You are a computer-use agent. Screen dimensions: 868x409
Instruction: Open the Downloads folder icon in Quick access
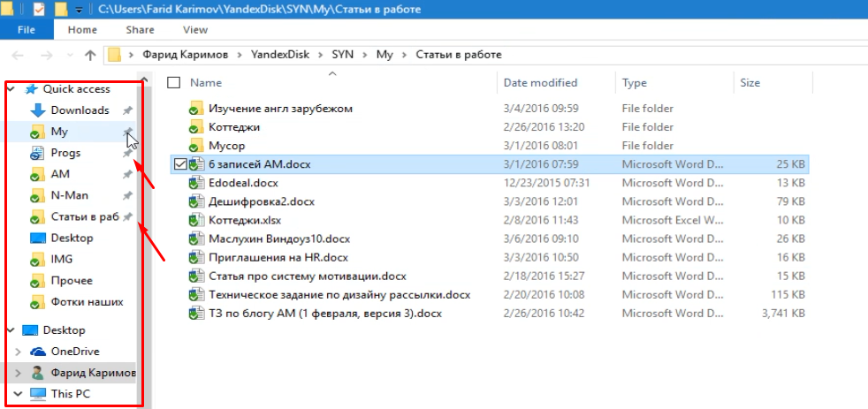[x=37, y=110]
